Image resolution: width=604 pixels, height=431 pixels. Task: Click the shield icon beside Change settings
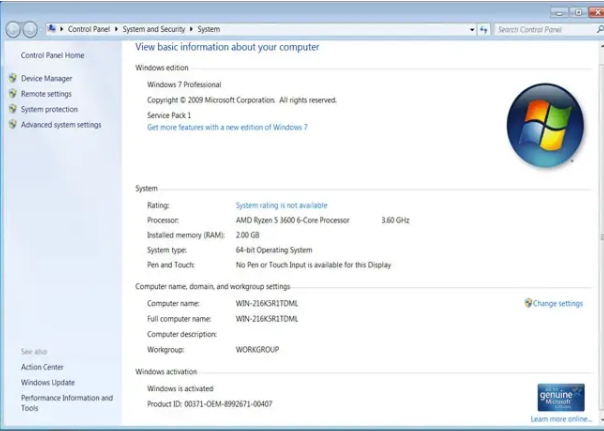coord(528,303)
